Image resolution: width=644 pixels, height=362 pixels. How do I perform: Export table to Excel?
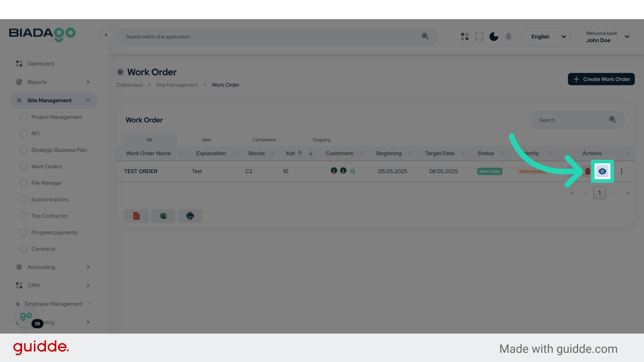tap(163, 216)
